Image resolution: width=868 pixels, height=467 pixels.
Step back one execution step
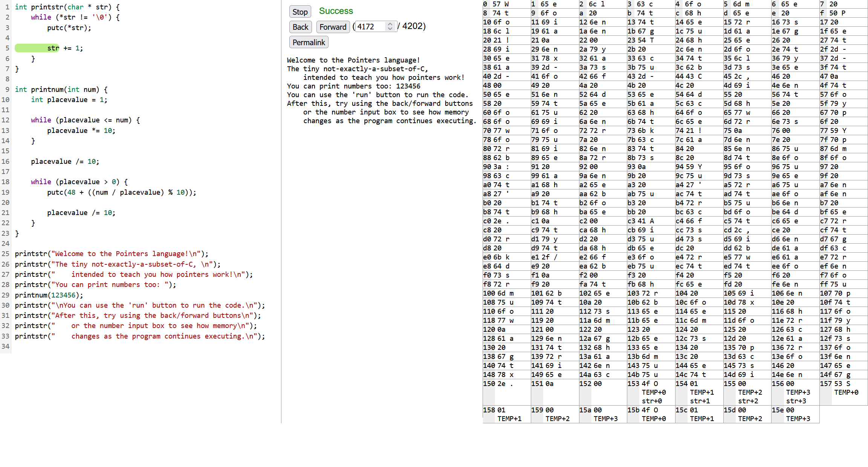point(300,27)
